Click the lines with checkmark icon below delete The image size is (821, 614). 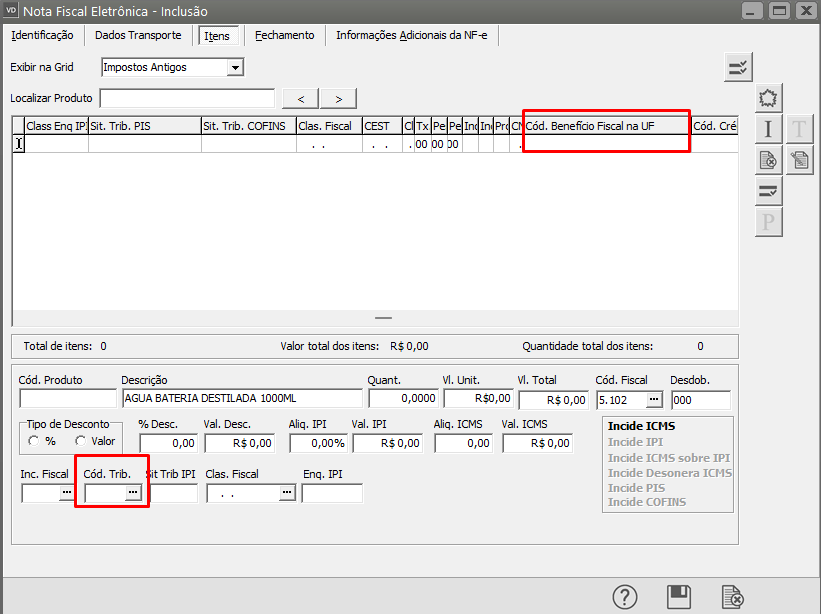click(x=768, y=190)
